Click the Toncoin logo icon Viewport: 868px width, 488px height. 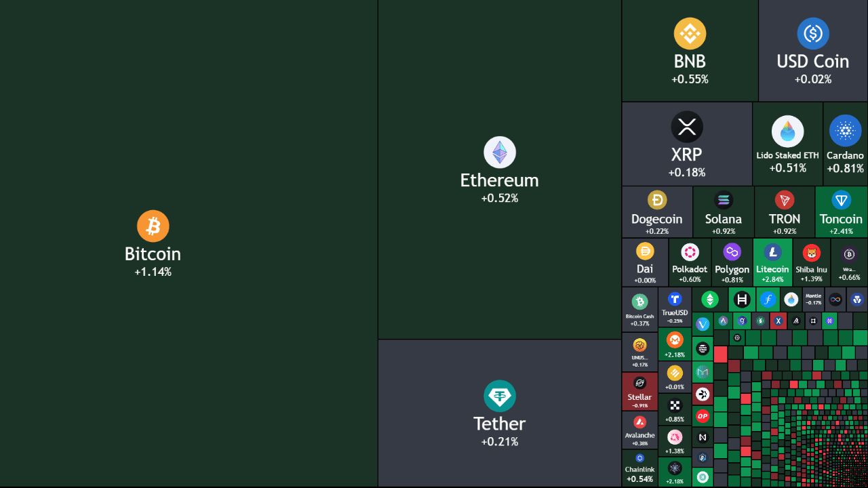(842, 200)
